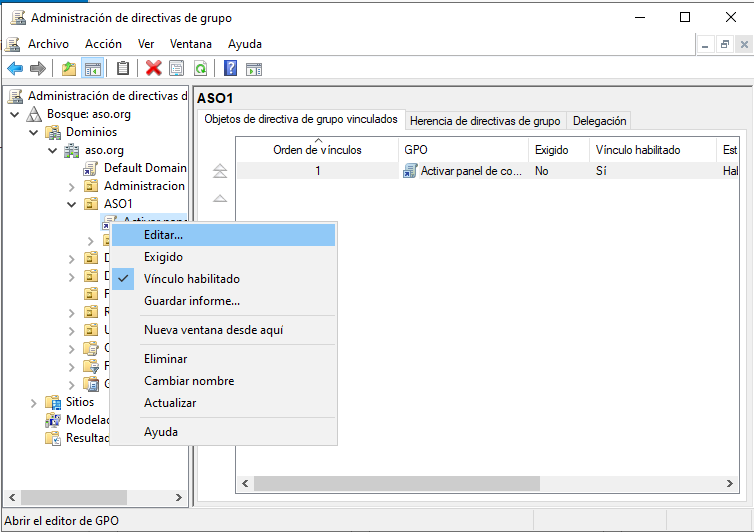The height and width of the screenshot is (532, 754).
Task: Toggle the show/hide console tree icon
Action: click(x=92, y=68)
